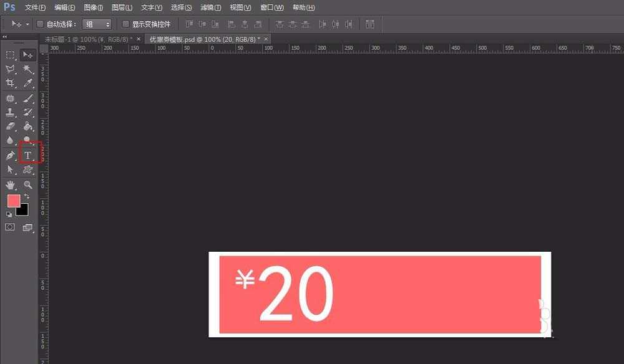
Task: Activate the Zoom magnifier tool
Action: pyautogui.click(x=28, y=185)
